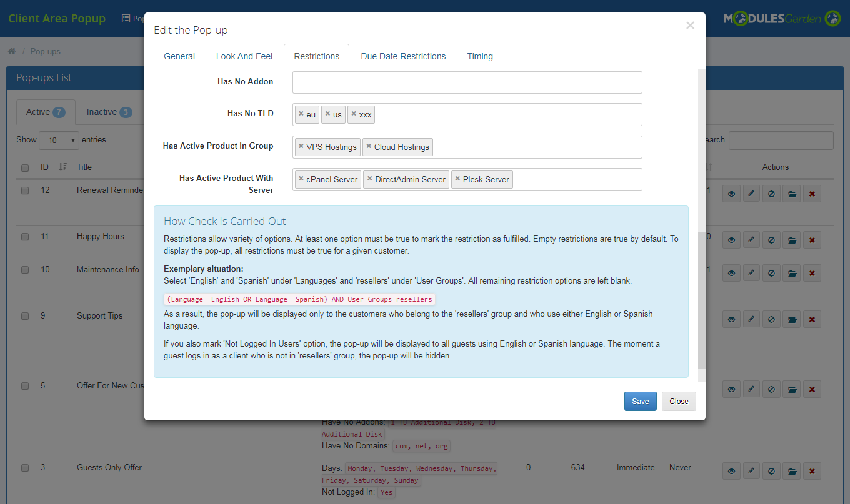
Task: Preview the Guests Only Offer pop-up
Action: pos(731,471)
